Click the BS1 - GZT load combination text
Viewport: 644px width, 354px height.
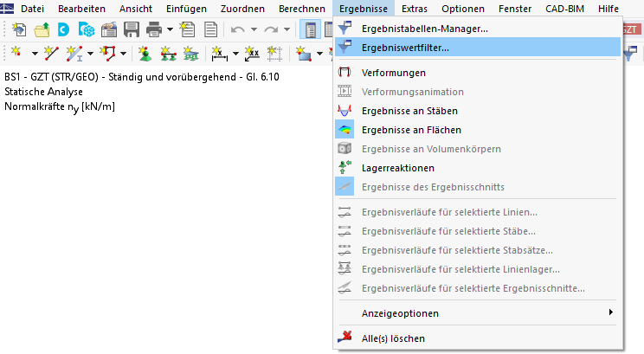(x=142, y=77)
